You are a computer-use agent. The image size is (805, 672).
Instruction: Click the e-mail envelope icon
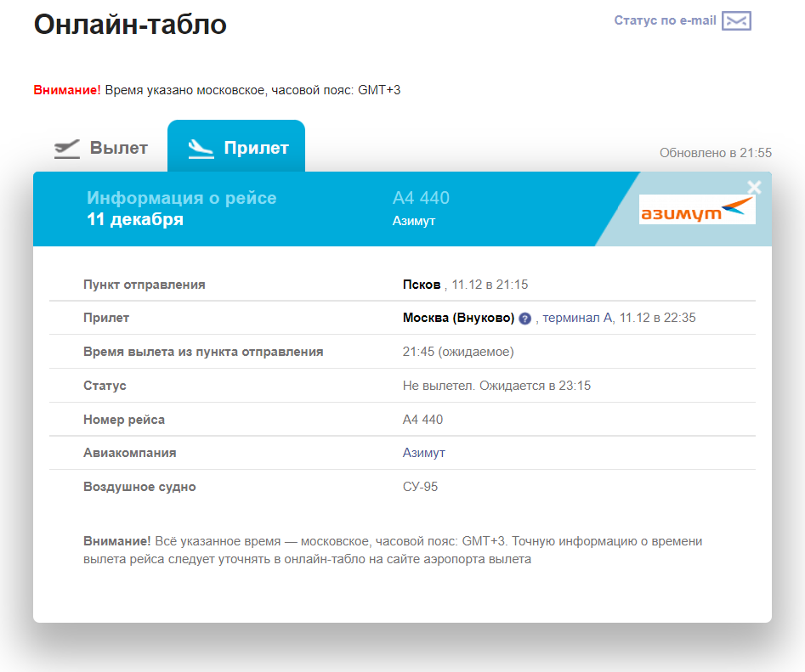(737, 20)
